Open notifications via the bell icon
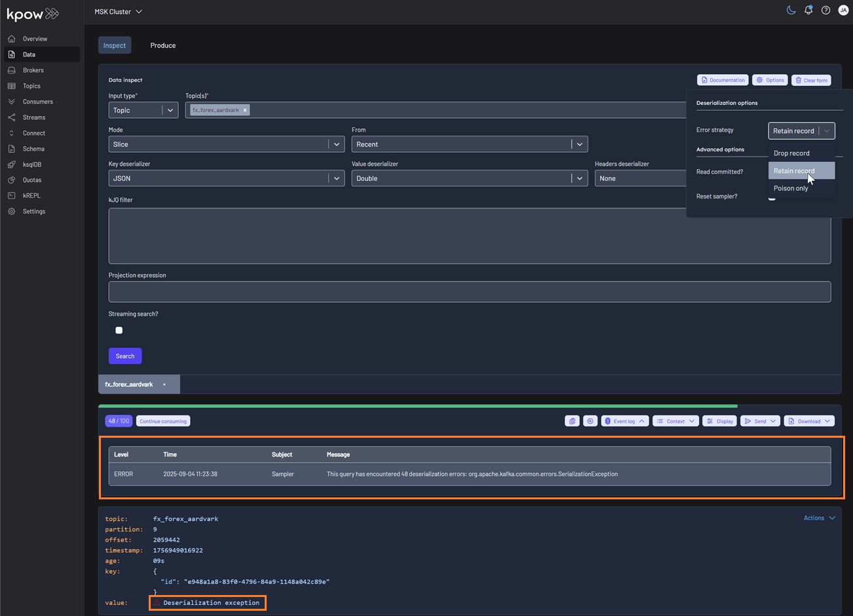This screenshot has width=853, height=616. pos(808,10)
